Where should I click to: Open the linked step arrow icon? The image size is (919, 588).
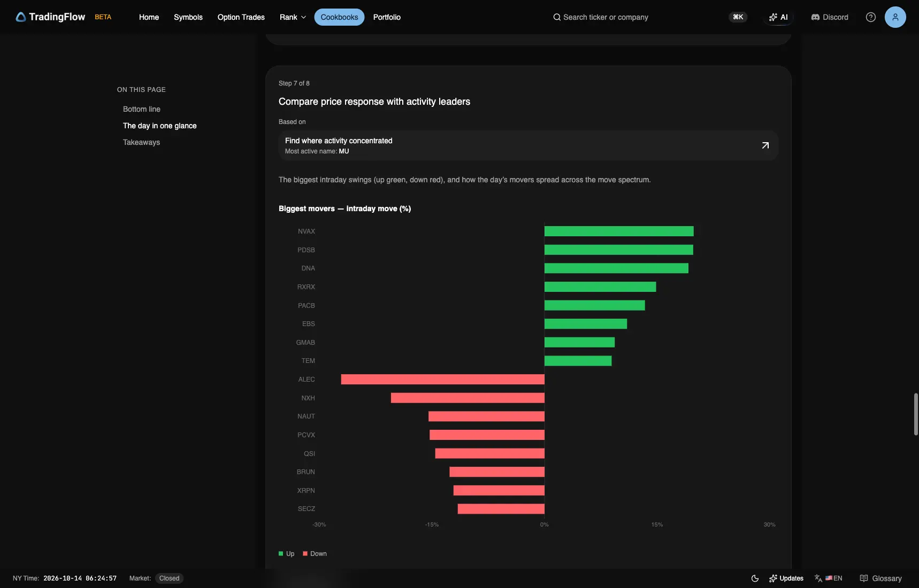[765, 145]
